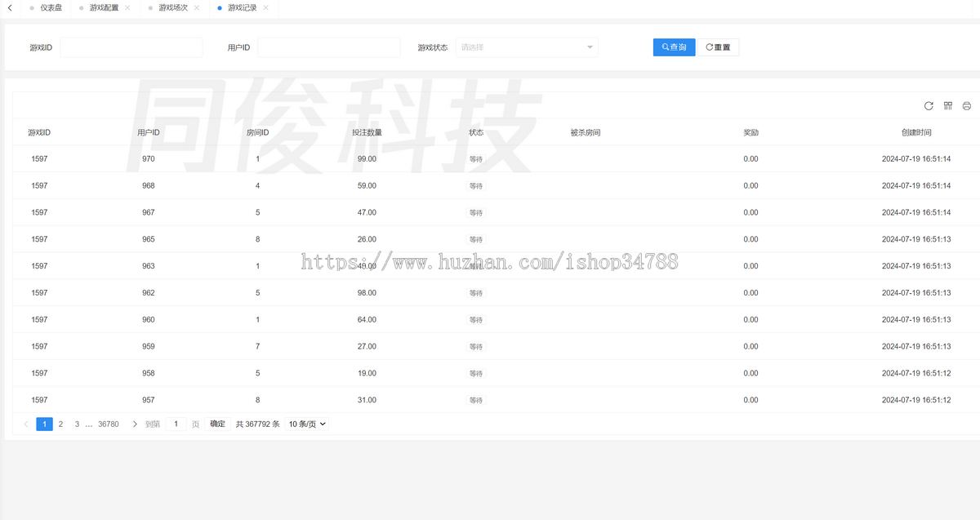The image size is (980, 520).
Task: Select user ID 968 cell
Action: [148, 185]
